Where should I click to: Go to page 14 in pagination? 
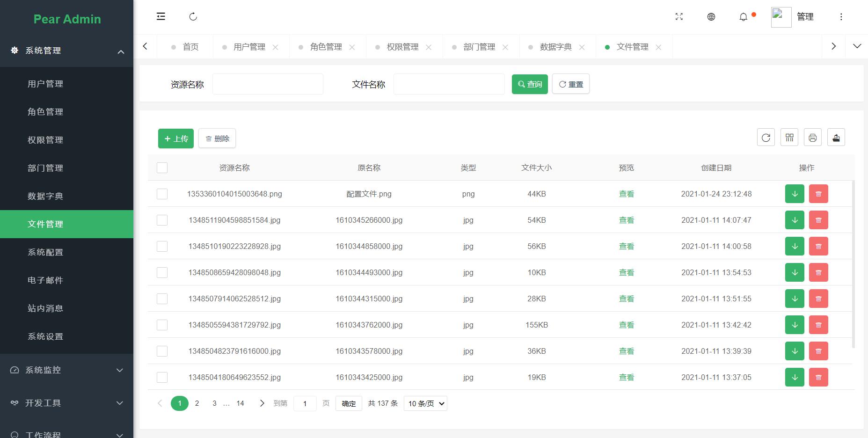240,403
